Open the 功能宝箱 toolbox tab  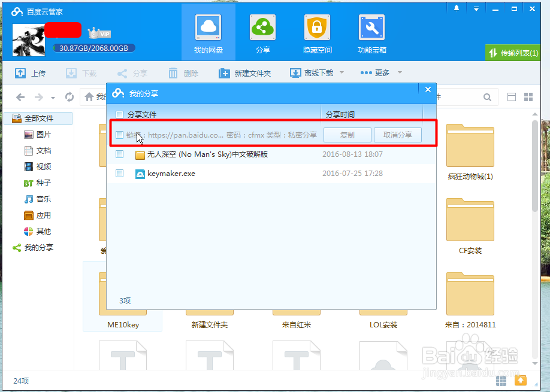[x=372, y=34]
